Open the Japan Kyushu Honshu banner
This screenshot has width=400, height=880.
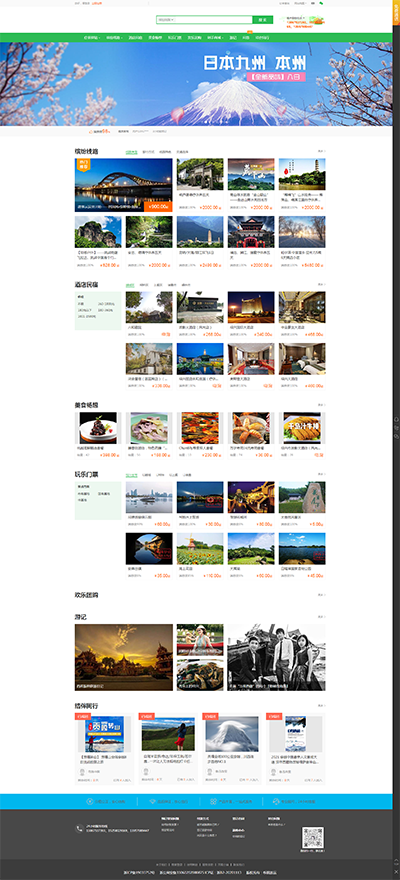coord(196,84)
